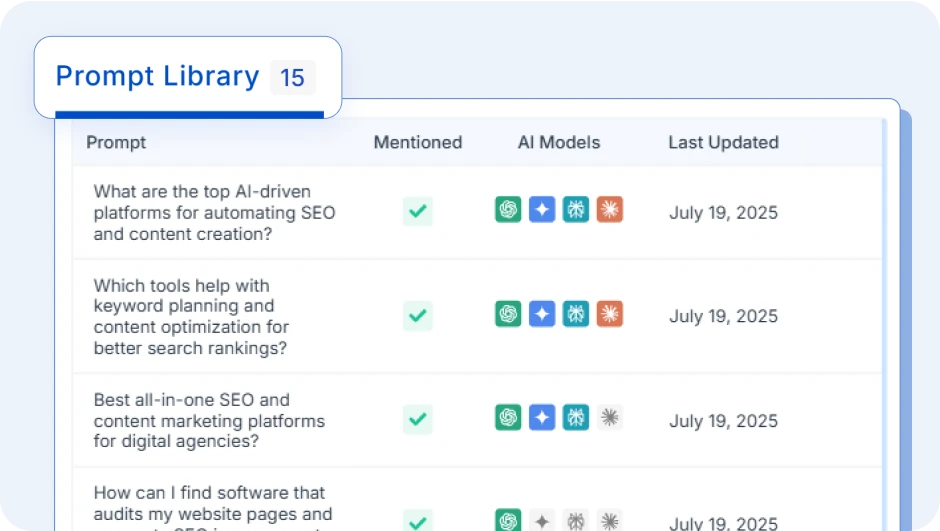The image size is (940, 531).
Task: Select the prompt about software that audits pages
Action: click(213, 508)
